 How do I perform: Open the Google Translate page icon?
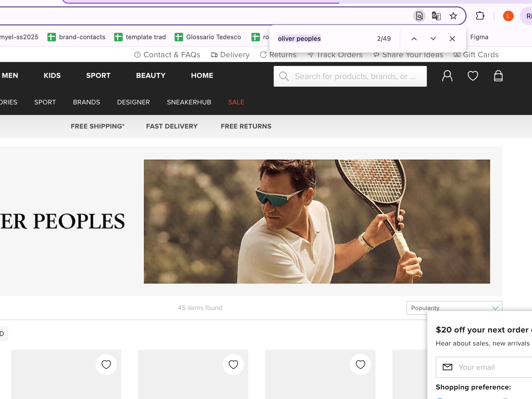coord(436,16)
